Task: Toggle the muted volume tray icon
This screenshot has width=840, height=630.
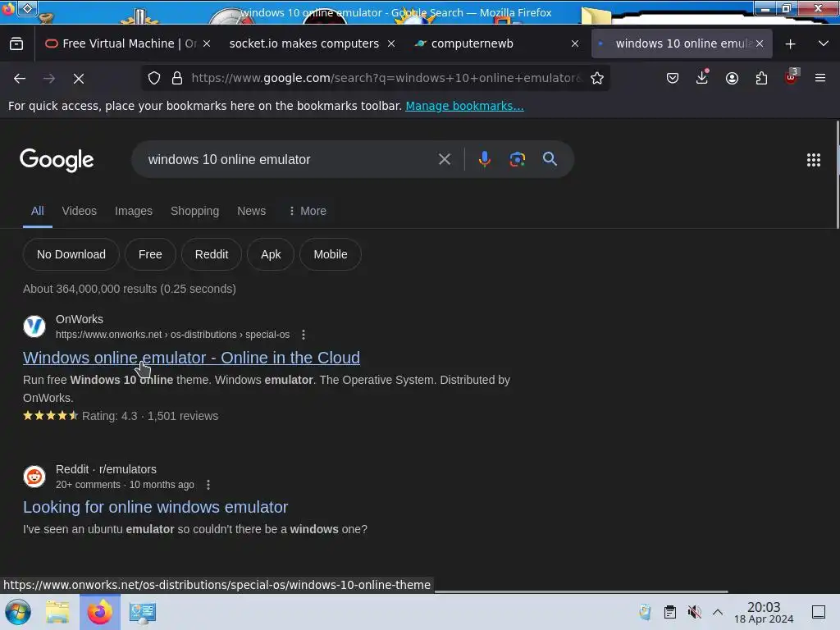Action: coord(694,612)
